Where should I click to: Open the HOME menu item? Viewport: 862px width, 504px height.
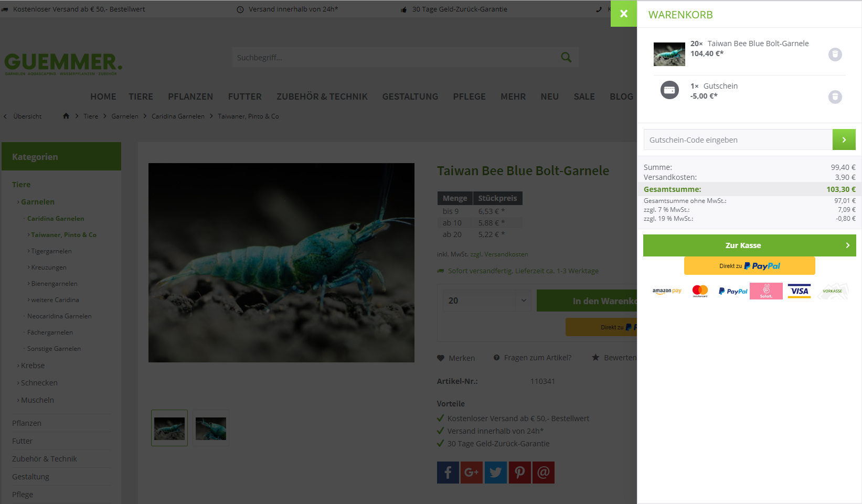coord(103,96)
